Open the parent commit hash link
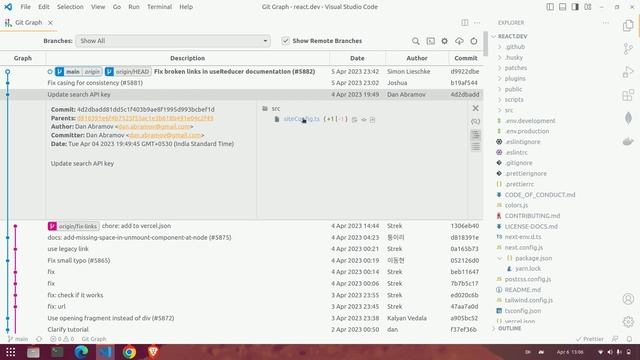The height and width of the screenshot is (360, 640). pyautogui.click(x=145, y=118)
